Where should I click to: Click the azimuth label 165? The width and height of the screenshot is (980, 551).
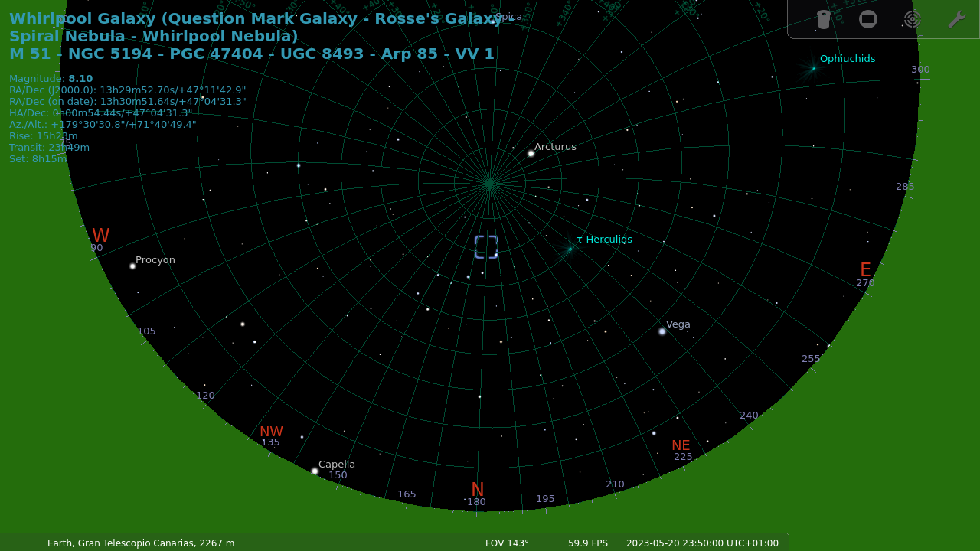(407, 494)
